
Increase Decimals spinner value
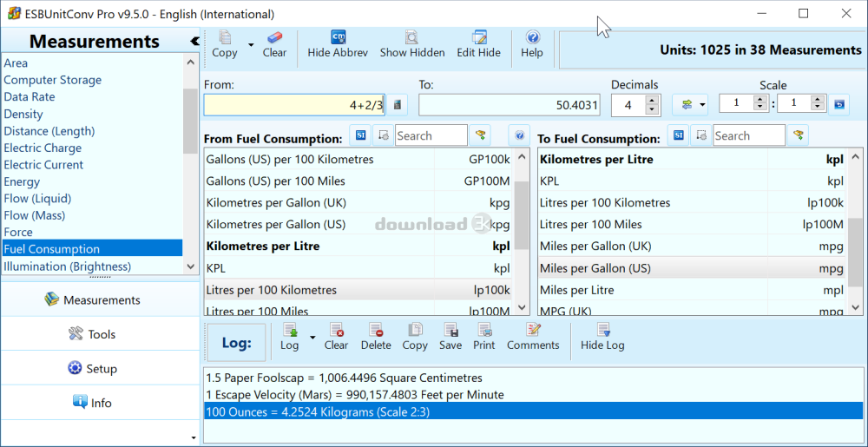click(x=653, y=100)
